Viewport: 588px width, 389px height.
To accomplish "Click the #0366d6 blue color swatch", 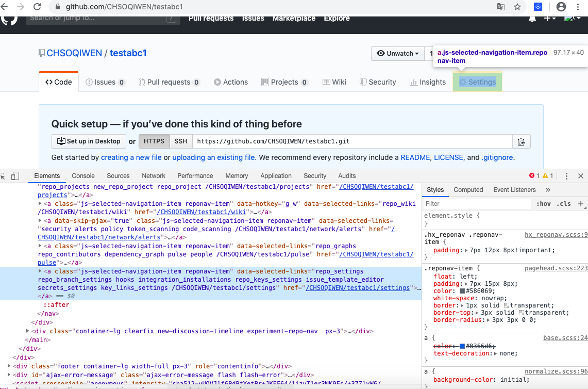I will 462,346.
